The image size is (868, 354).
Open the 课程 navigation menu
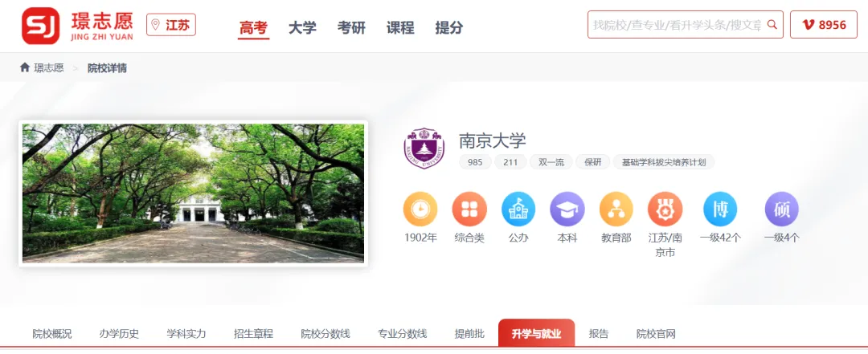(400, 27)
